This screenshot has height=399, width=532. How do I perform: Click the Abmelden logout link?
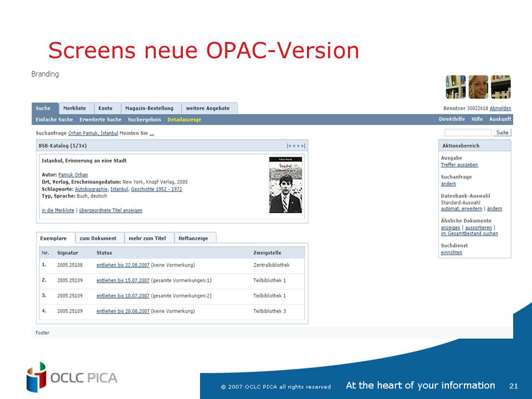[x=500, y=108]
